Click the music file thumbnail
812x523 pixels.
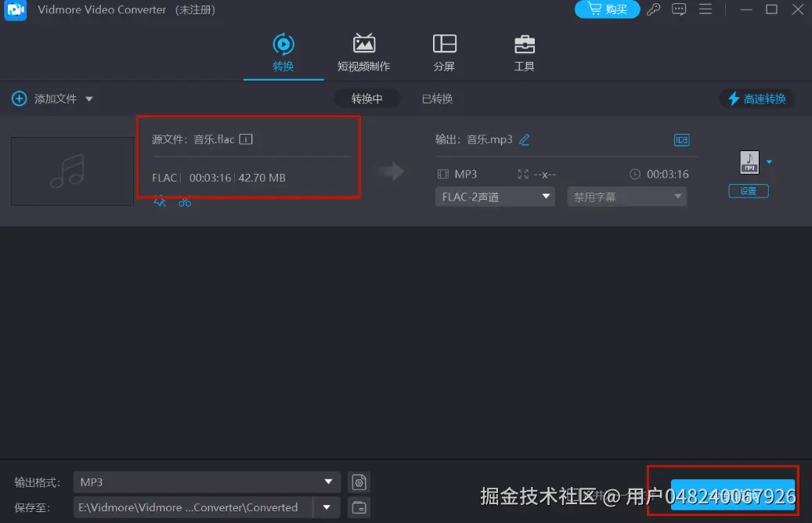pos(73,171)
